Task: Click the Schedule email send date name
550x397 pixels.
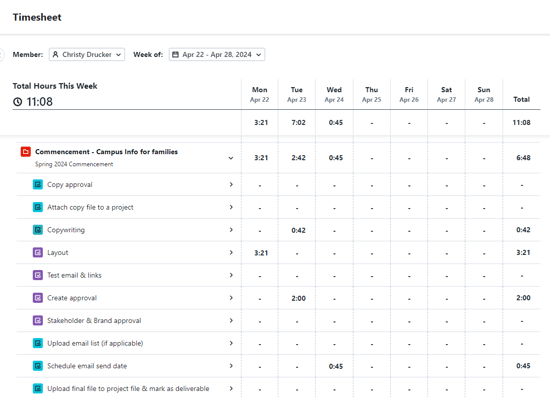Action: pos(87,366)
